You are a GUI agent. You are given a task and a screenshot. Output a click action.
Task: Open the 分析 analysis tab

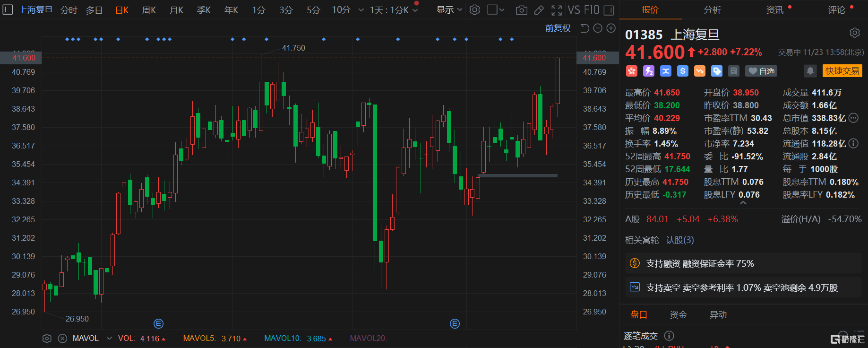tap(712, 10)
